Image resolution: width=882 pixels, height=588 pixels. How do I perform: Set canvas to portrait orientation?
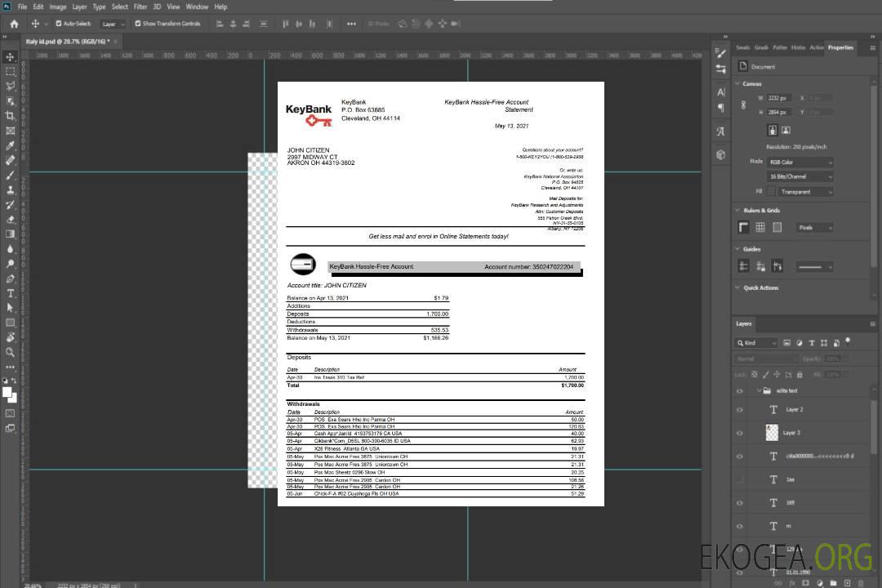click(773, 131)
